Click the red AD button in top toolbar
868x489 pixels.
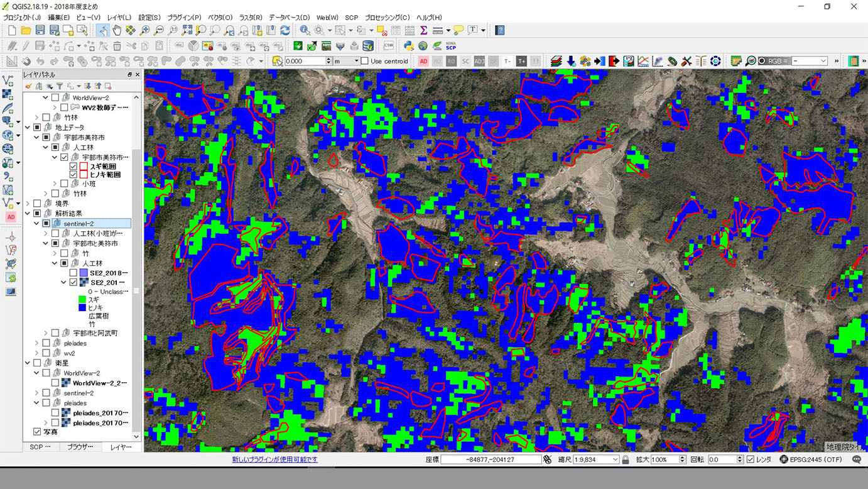pos(423,61)
